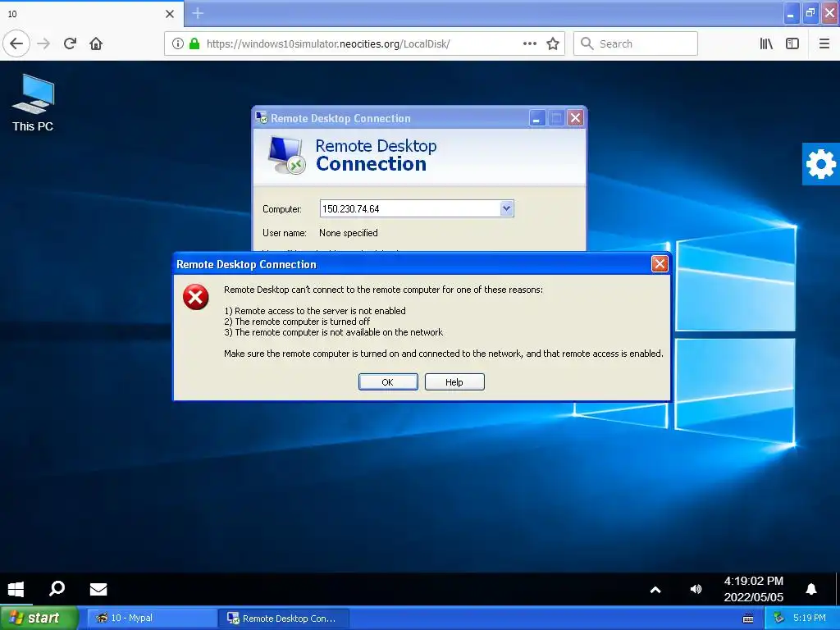Open a new browser tab with plus
This screenshot has height=630, width=840.
pos(198,13)
